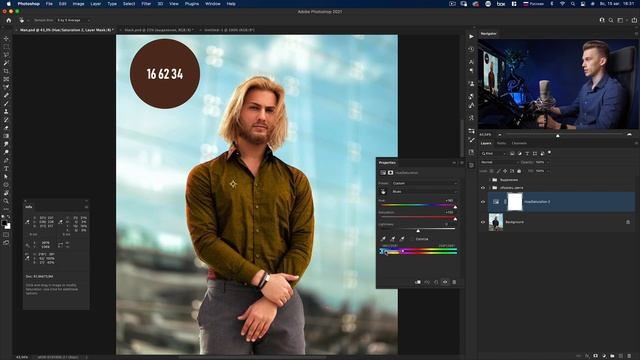This screenshot has height=360, width=640.
Task: Switch to the second document tab
Action: 158,30
